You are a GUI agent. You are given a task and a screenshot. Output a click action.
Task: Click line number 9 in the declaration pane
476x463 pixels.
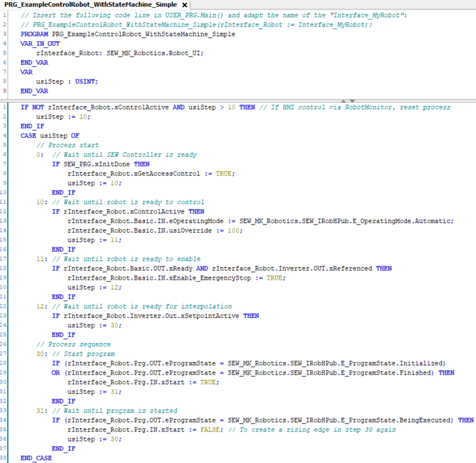pyautogui.click(x=6, y=91)
